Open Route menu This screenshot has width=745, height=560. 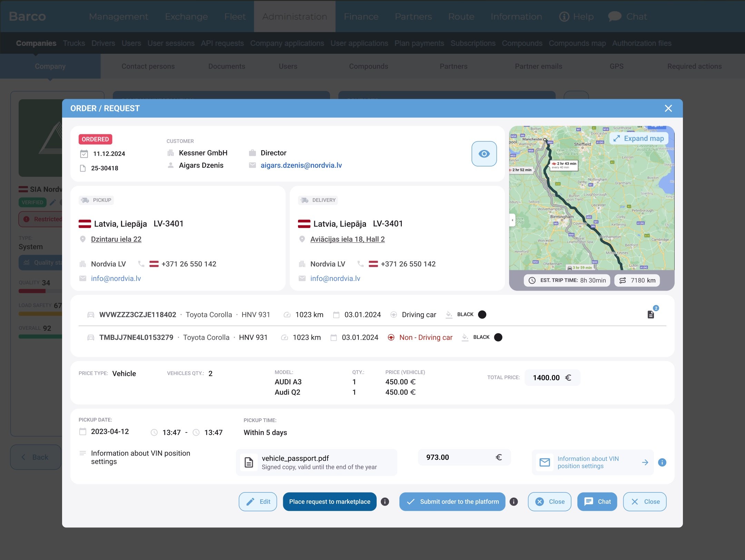(x=461, y=17)
